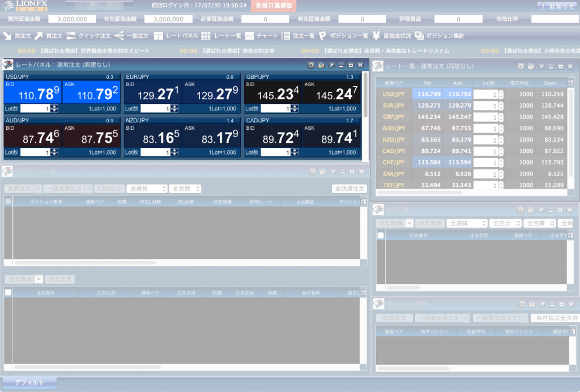Expand arrow next to 一括決済注文 button
The width and height of the screenshot is (580, 392).
(88, 189)
